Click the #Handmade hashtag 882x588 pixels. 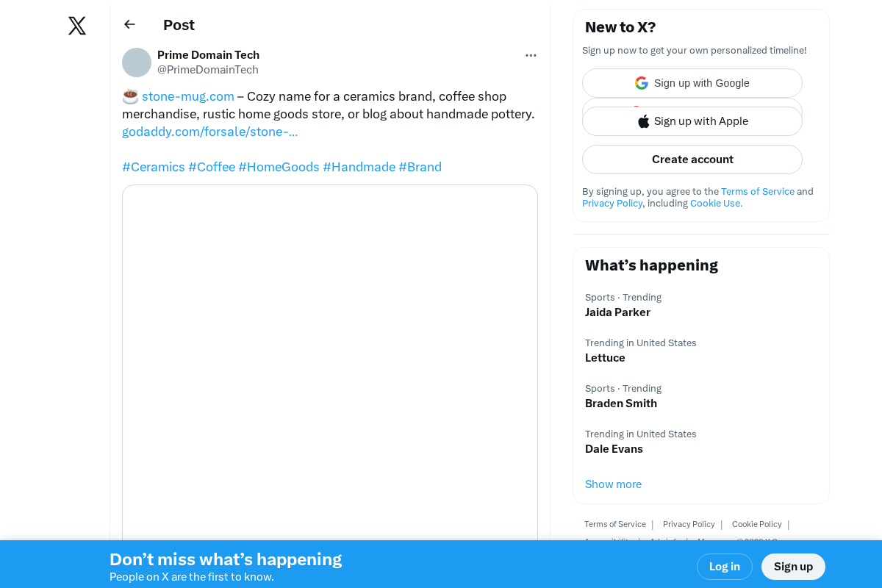click(x=359, y=167)
